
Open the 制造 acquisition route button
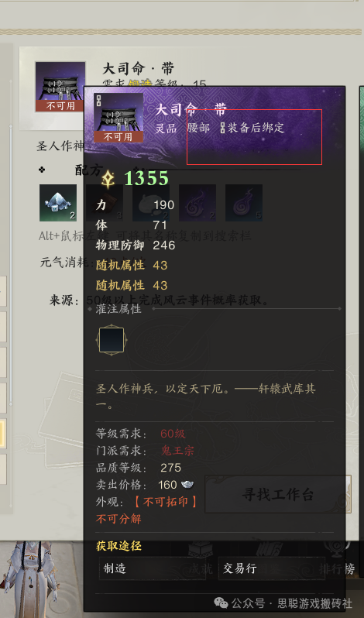(x=153, y=568)
